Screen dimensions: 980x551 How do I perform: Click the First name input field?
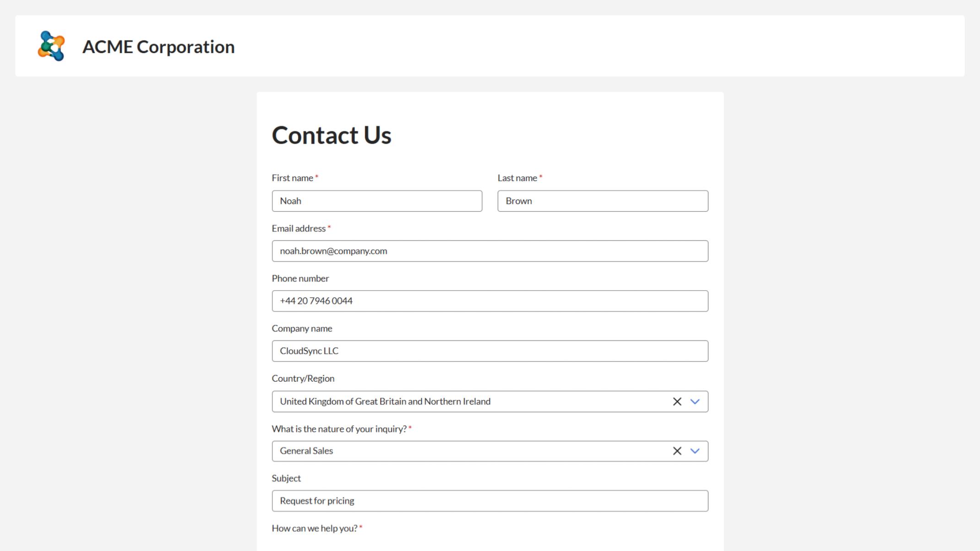click(377, 201)
